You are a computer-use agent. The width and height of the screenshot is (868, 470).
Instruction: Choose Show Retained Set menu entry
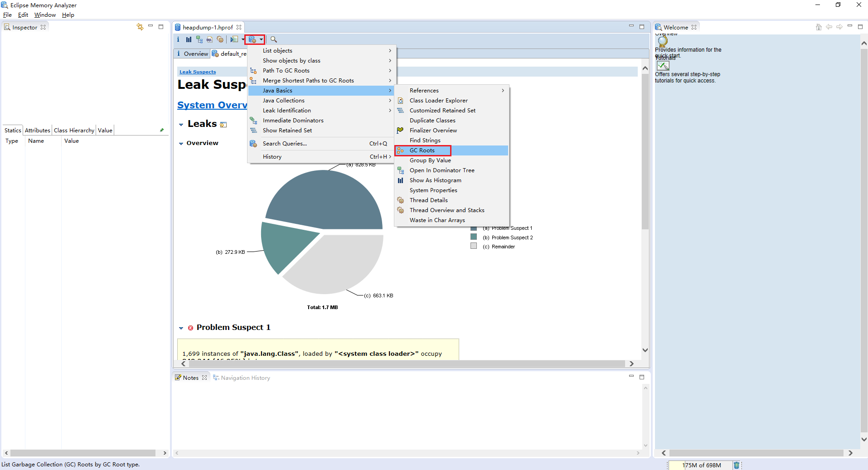coord(322,131)
